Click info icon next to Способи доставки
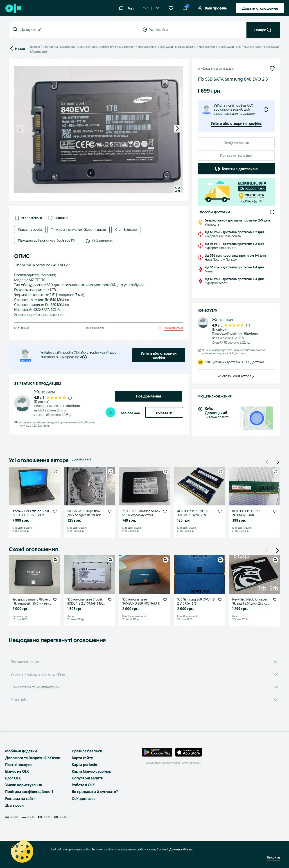Screen dimensions: 289x868 pyautogui.click(x=272, y=212)
